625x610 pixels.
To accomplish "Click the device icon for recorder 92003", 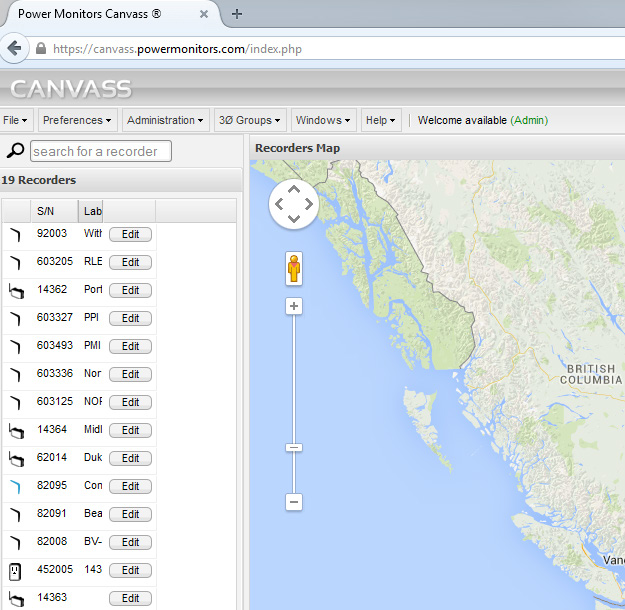I will [15, 235].
